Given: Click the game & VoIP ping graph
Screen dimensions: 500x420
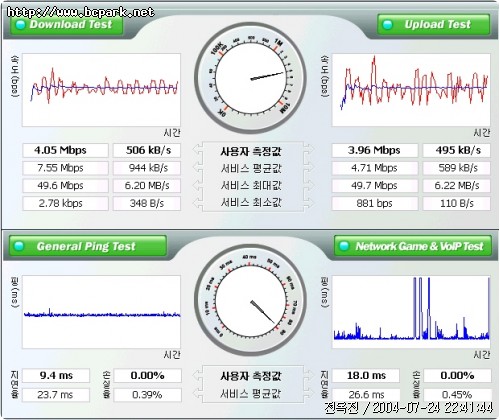Looking at the screenshot, I should 411,312.
